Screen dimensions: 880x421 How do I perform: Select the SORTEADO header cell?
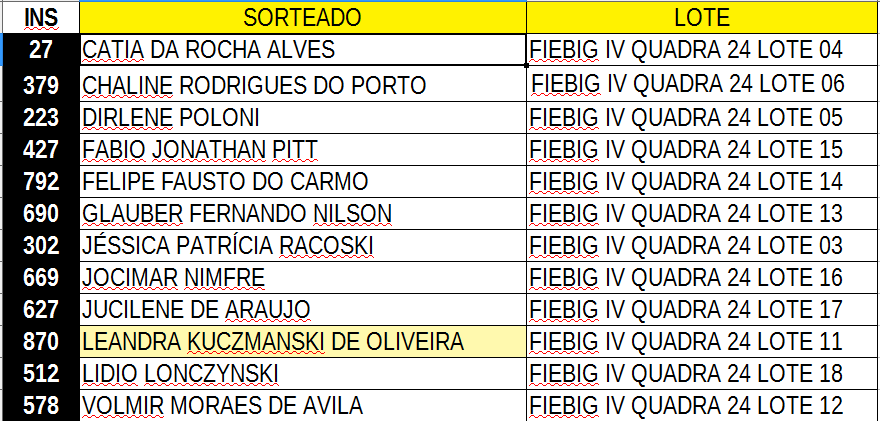click(x=303, y=18)
